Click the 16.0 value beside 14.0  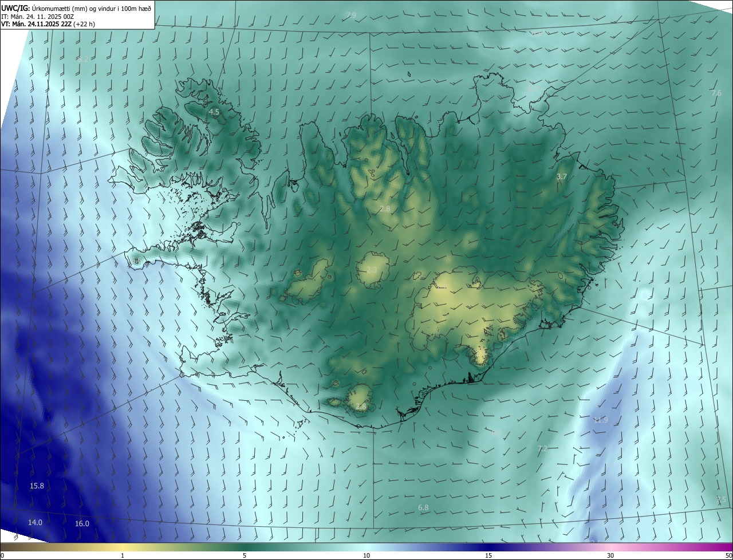82,523
